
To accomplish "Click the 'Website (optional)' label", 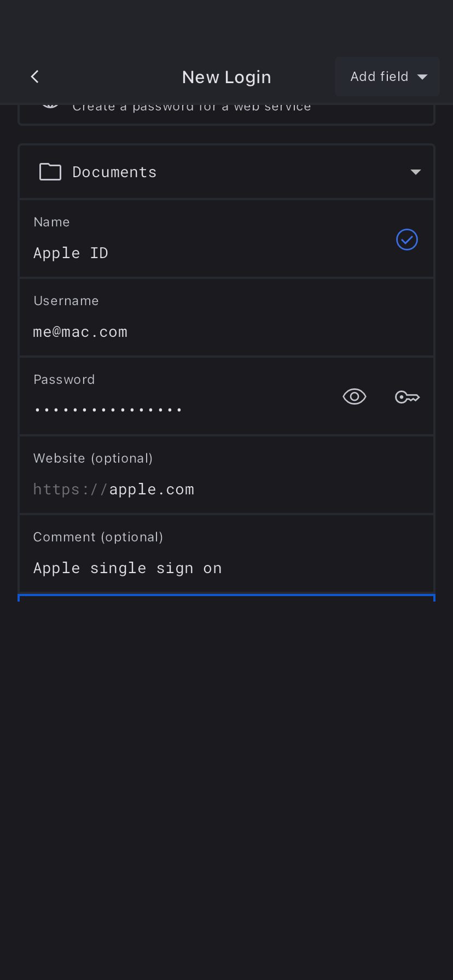I will pos(93,458).
